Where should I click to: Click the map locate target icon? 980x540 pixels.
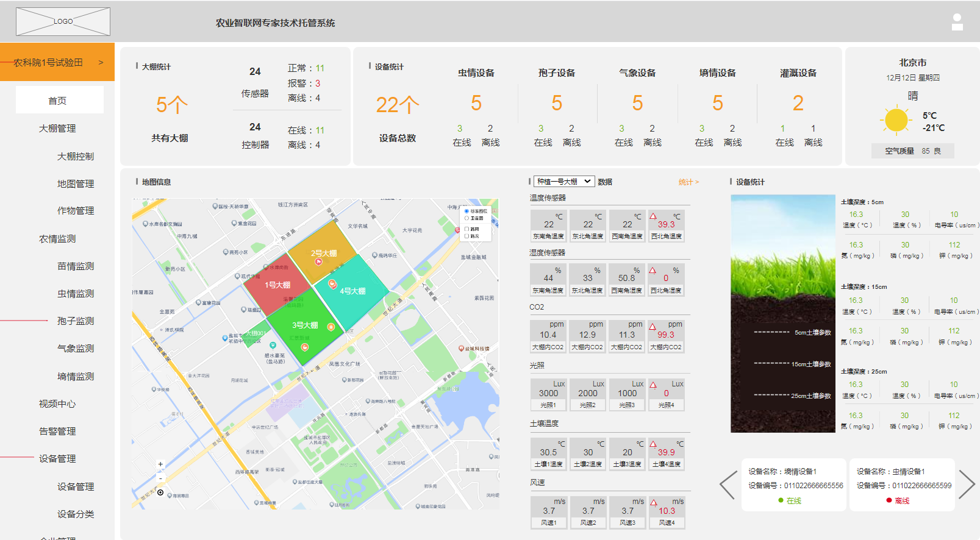tap(160, 492)
